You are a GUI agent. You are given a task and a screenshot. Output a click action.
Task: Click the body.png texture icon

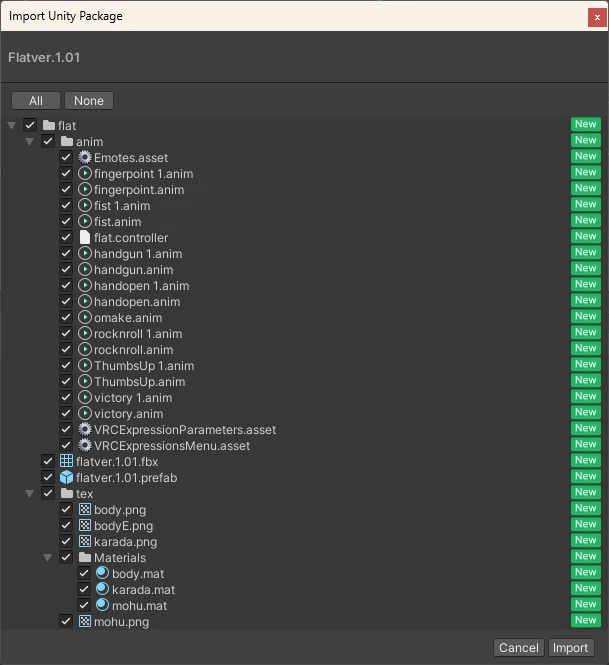pyautogui.click(x=85, y=509)
